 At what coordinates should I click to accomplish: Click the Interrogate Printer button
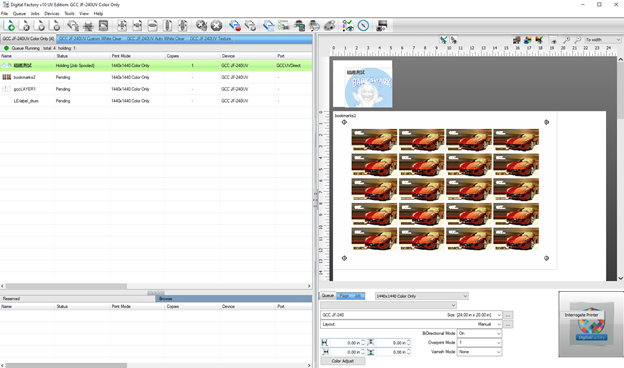[x=581, y=315]
